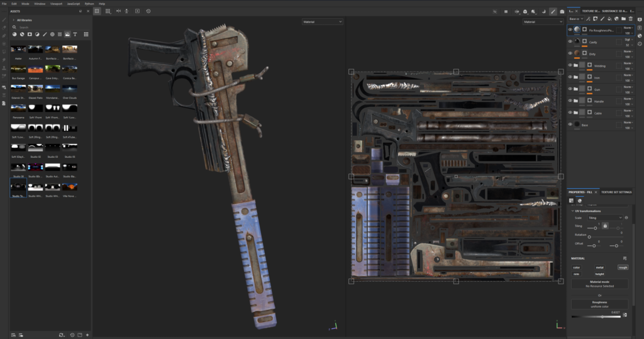The height and width of the screenshot is (339, 644).
Task: Add a folder using layer stack folder icon
Action: coord(623,19)
